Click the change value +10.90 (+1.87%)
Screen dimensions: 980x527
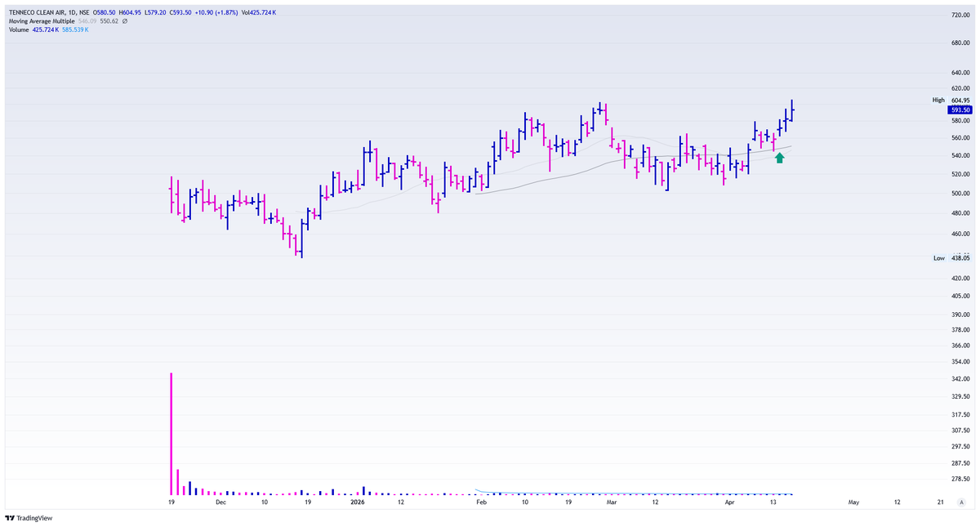click(216, 12)
